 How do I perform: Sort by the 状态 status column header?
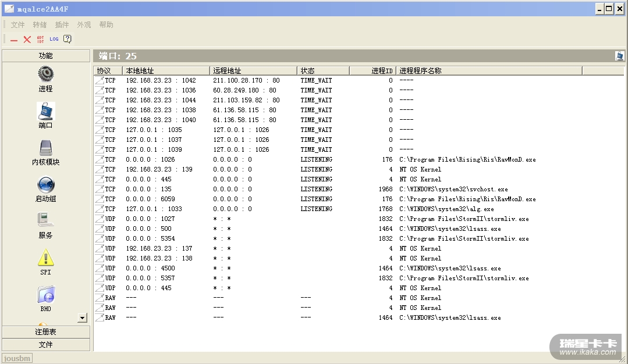[323, 71]
